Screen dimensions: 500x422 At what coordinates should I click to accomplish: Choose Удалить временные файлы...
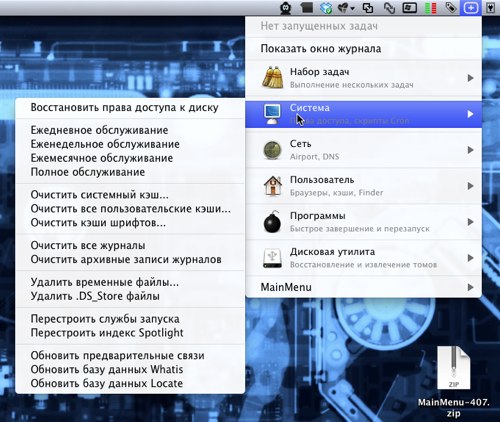tap(130, 282)
